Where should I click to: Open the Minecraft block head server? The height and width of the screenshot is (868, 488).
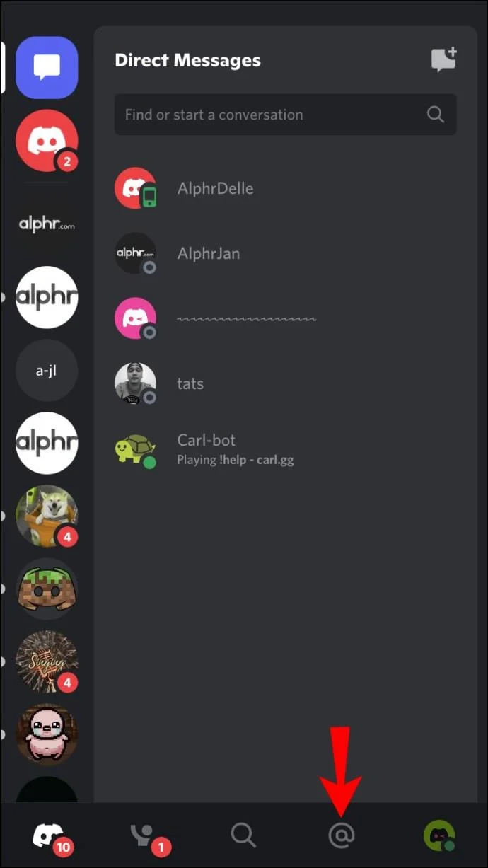[47, 589]
